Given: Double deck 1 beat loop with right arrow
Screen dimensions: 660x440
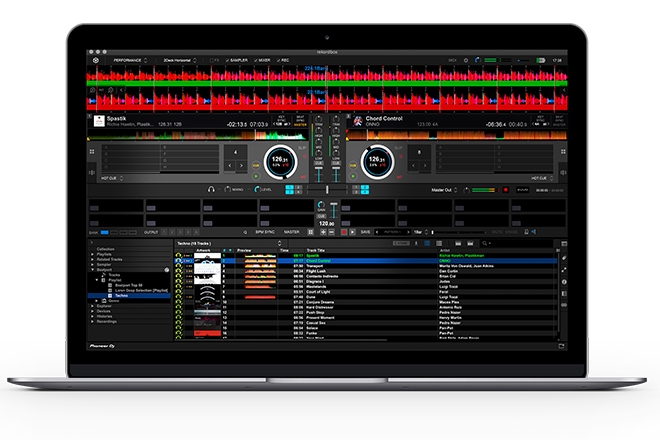Looking at the screenshot, I should click(x=241, y=165).
